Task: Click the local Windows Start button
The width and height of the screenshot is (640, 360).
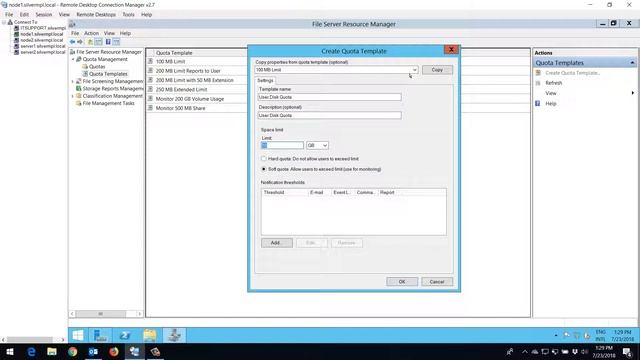Action: point(10,351)
